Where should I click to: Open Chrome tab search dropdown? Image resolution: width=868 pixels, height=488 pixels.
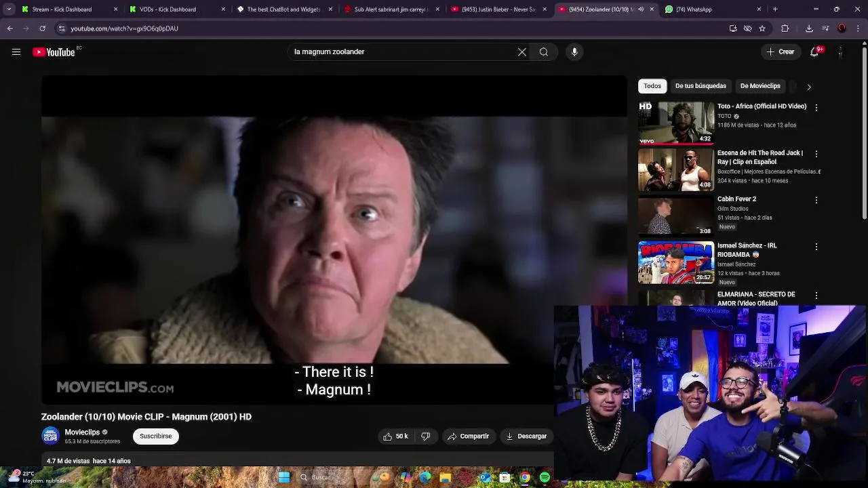click(9, 9)
